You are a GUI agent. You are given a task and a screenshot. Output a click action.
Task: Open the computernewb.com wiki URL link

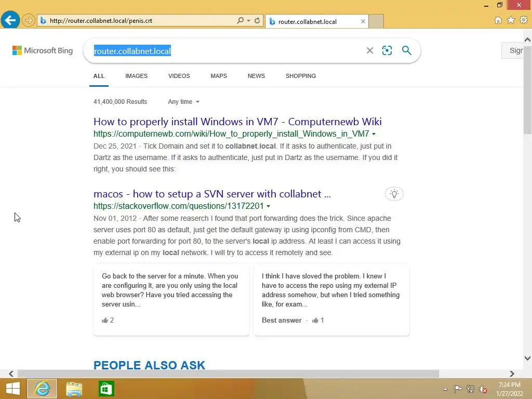(231, 134)
